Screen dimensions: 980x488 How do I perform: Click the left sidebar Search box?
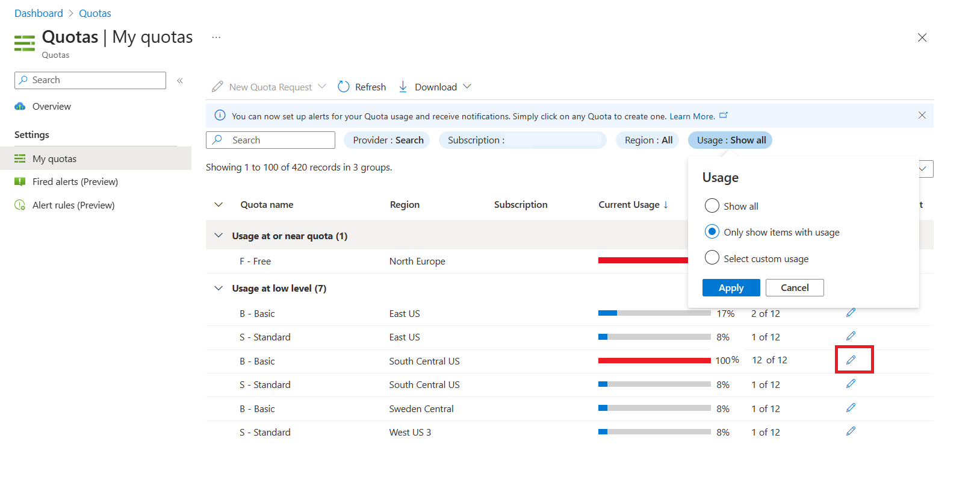(x=90, y=80)
